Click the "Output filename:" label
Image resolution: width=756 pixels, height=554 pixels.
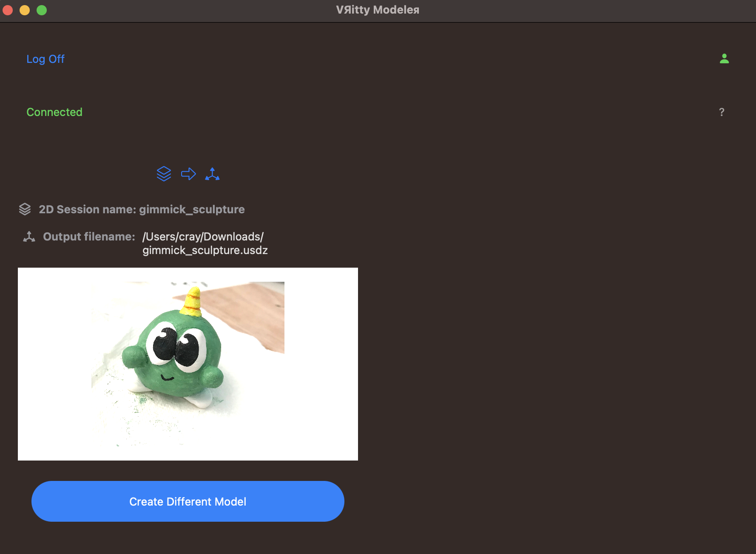[x=89, y=237]
